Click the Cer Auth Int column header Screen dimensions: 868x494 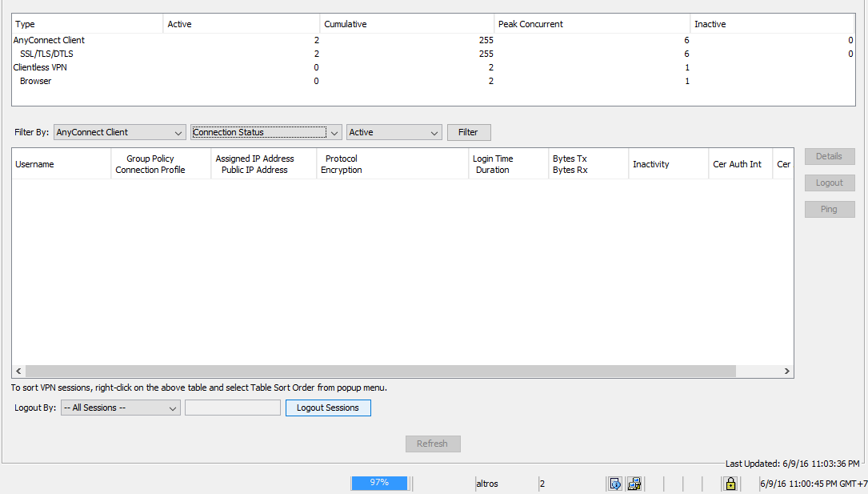pyautogui.click(x=741, y=164)
